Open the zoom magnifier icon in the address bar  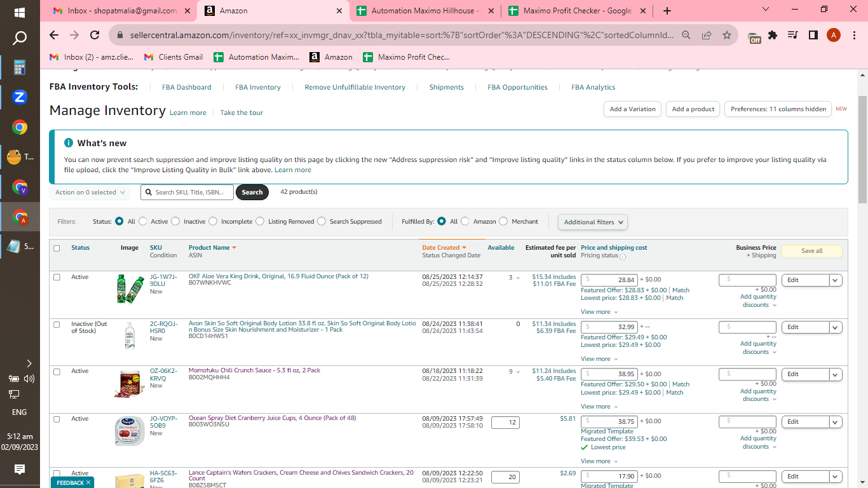click(686, 36)
